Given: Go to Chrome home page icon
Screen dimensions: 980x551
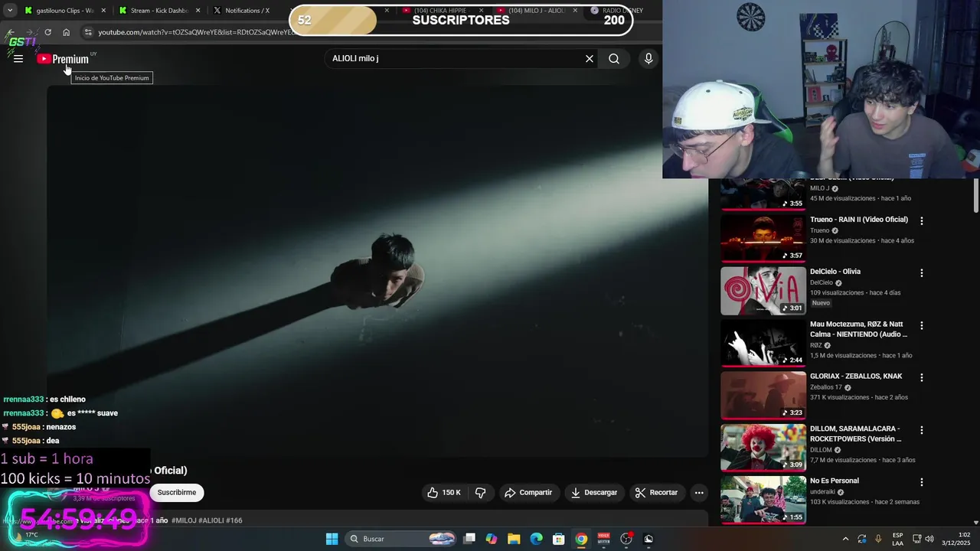Looking at the screenshot, I should (x=66, y=32).
